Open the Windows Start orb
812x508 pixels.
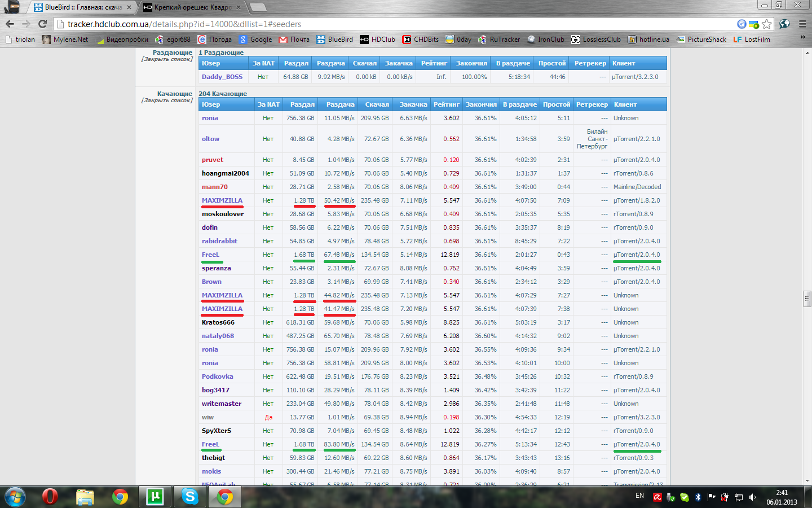(x=15, y=497)
